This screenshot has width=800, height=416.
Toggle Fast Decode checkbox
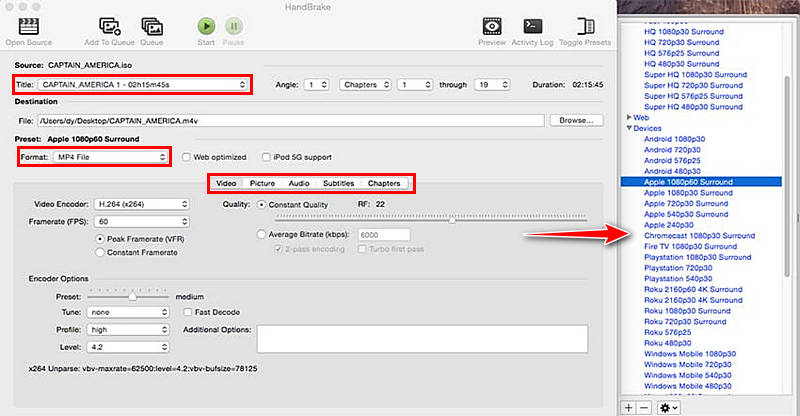(x=188, y=312)
